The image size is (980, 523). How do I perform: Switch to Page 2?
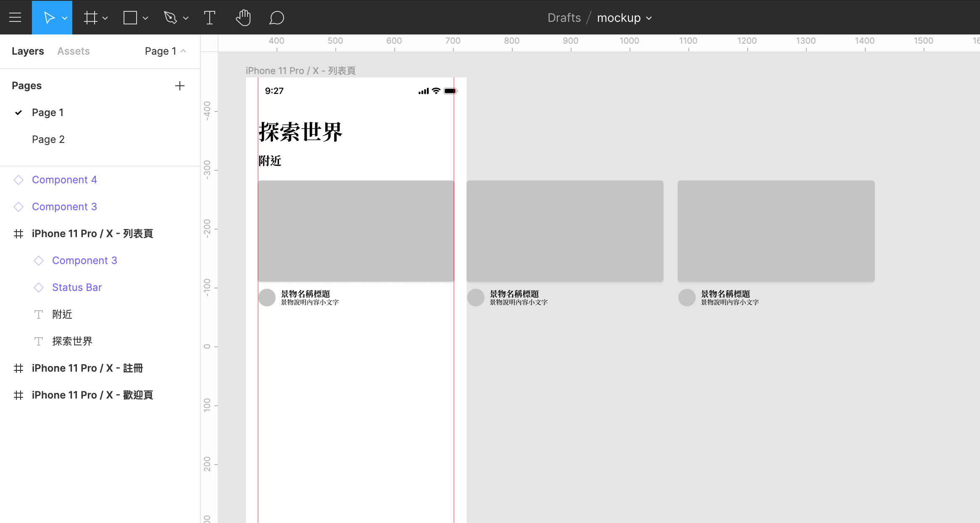tap(48, 139)
